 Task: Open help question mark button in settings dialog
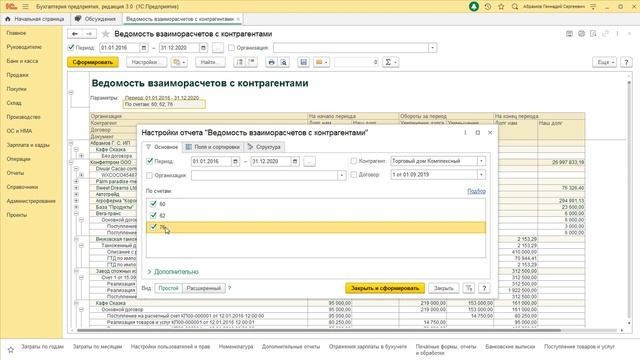pos(484,288)
